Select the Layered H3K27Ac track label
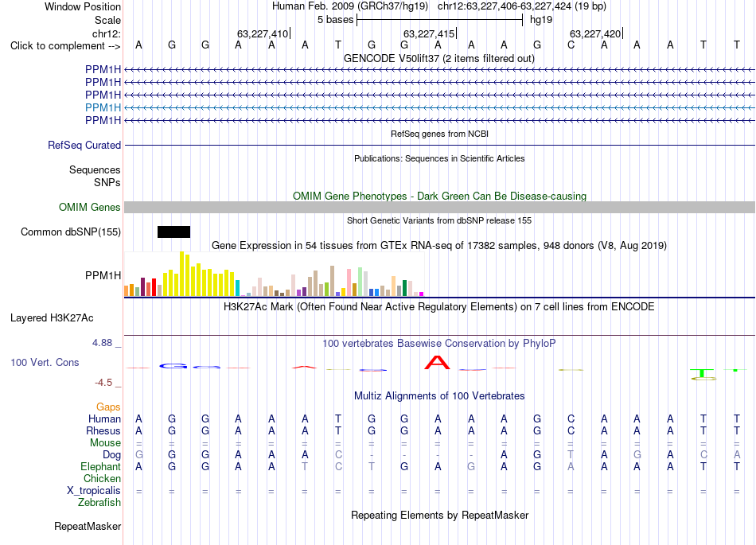Screen dimensions: 756x545 (x=52, y=318)
